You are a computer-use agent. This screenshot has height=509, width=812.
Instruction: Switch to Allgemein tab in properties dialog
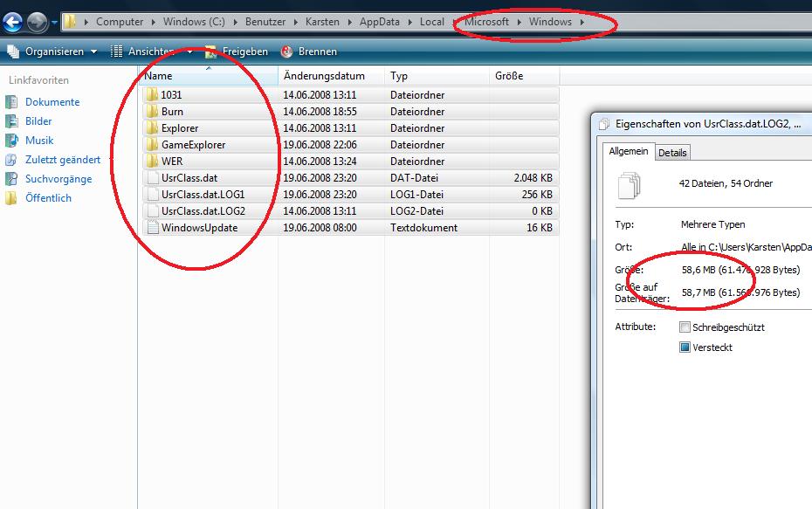[x=628, y=151]
